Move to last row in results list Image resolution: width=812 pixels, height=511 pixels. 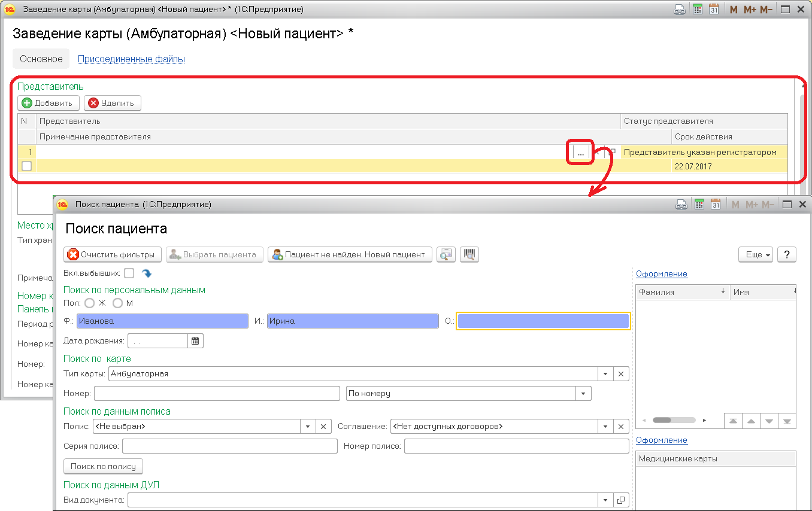point(787,421)
